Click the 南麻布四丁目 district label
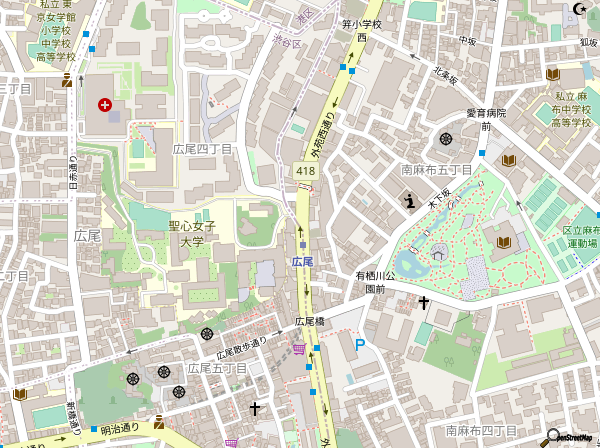The height and width of the screenshot is (448, 600). coord(484,430)
